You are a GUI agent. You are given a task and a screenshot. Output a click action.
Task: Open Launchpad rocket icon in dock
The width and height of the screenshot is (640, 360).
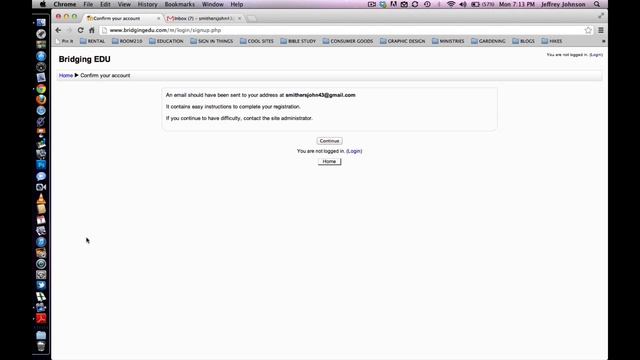pos(41,34)
